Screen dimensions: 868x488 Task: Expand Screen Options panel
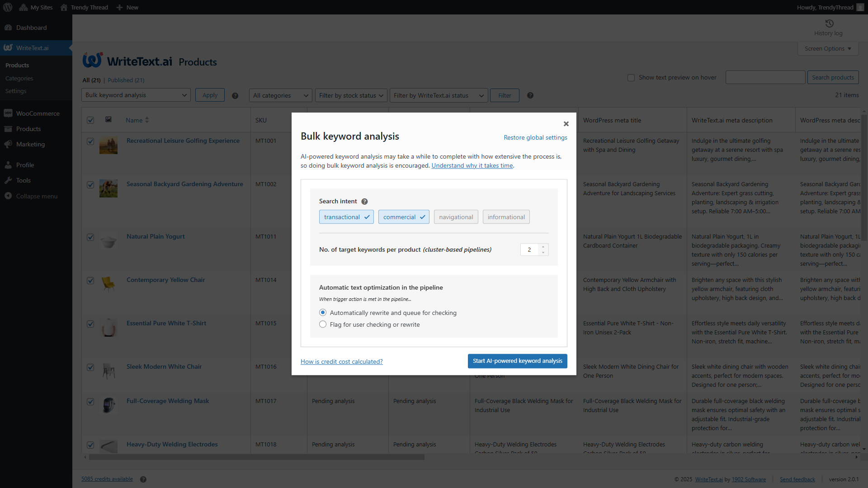828,49
